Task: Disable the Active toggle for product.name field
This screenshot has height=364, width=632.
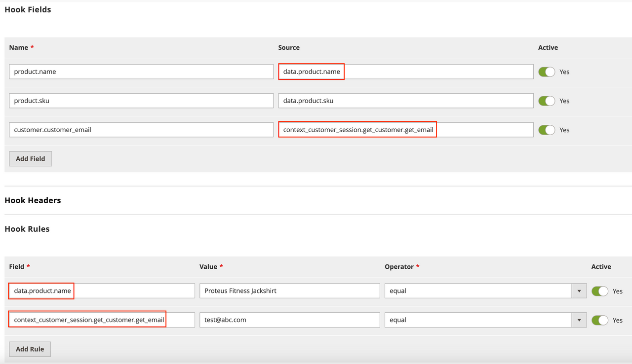Action: (x=547, y=72)
